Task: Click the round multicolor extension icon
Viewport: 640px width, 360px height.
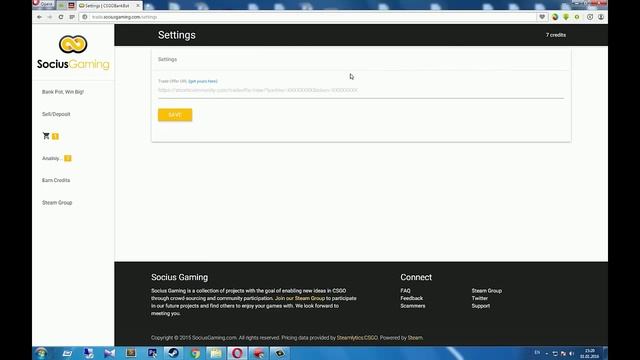Action: coord(555,17)
